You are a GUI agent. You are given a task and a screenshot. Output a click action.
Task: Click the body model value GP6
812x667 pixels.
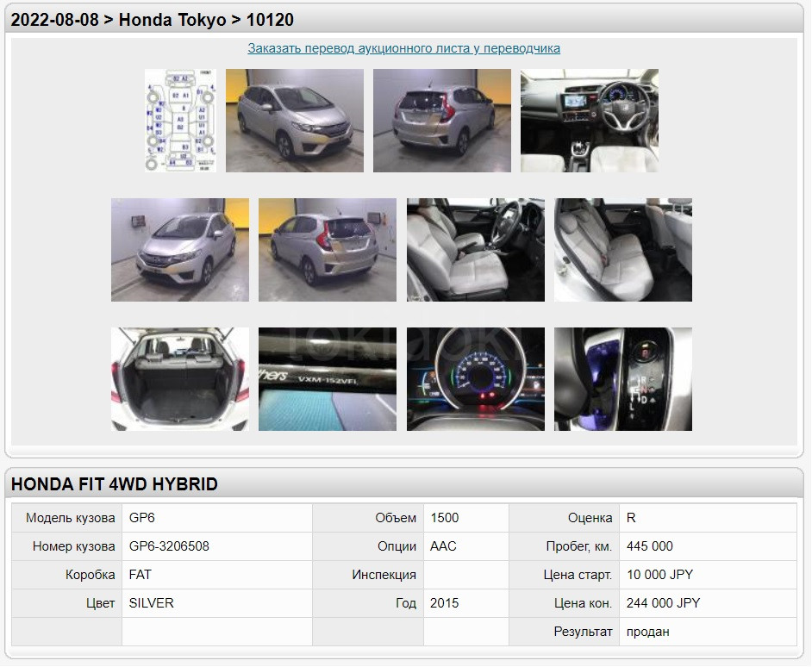click(142, 518)
